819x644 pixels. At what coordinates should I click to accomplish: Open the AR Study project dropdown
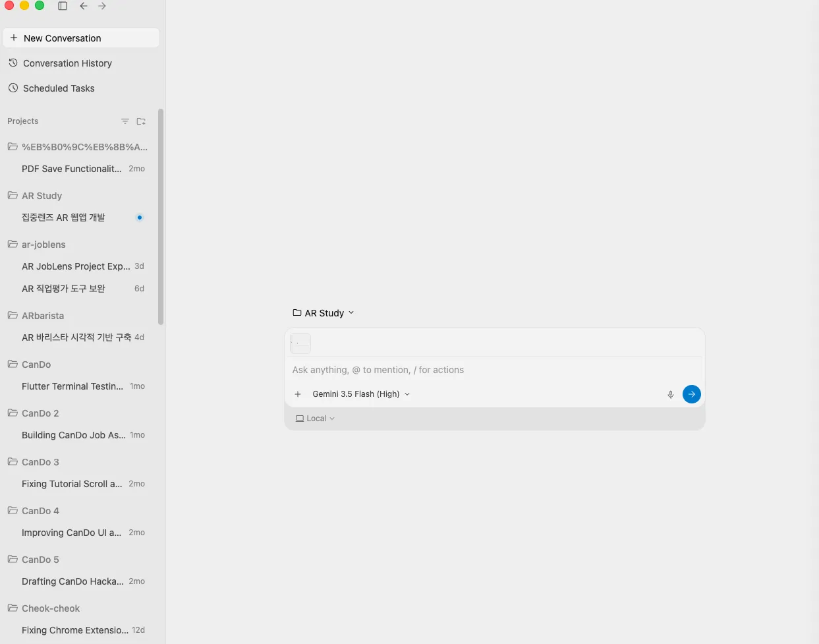pyautogui.click(x=324, y=313)
